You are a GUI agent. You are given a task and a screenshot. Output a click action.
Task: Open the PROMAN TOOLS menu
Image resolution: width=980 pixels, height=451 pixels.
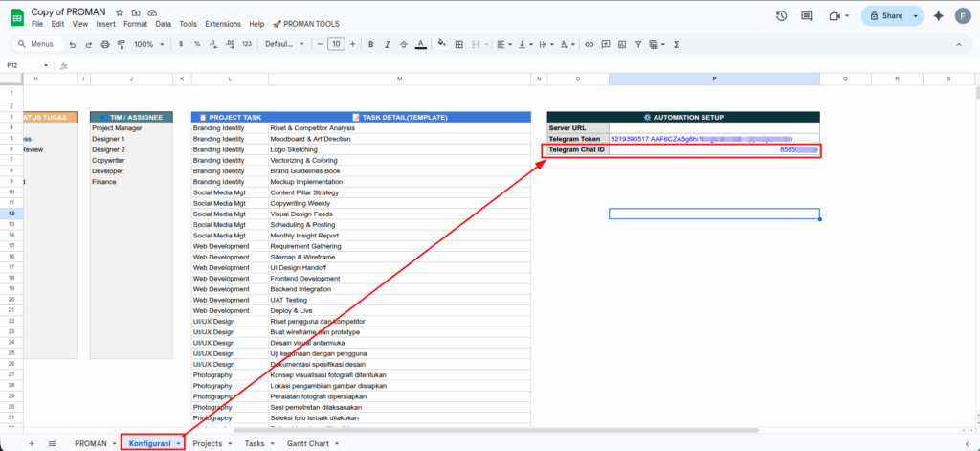coord(308,23)
